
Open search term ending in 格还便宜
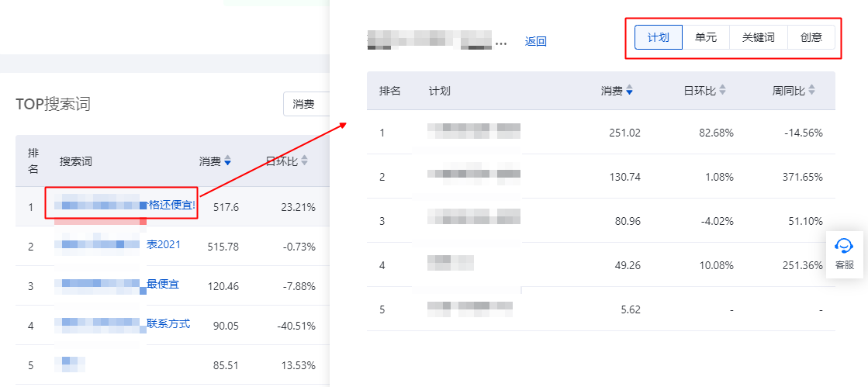(x=171, y=206)
